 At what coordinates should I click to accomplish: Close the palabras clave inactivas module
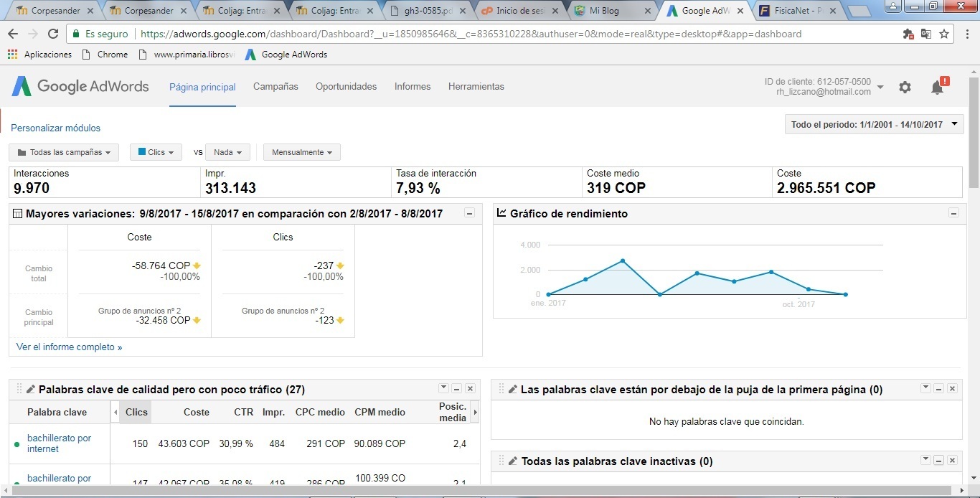[952, 460]
